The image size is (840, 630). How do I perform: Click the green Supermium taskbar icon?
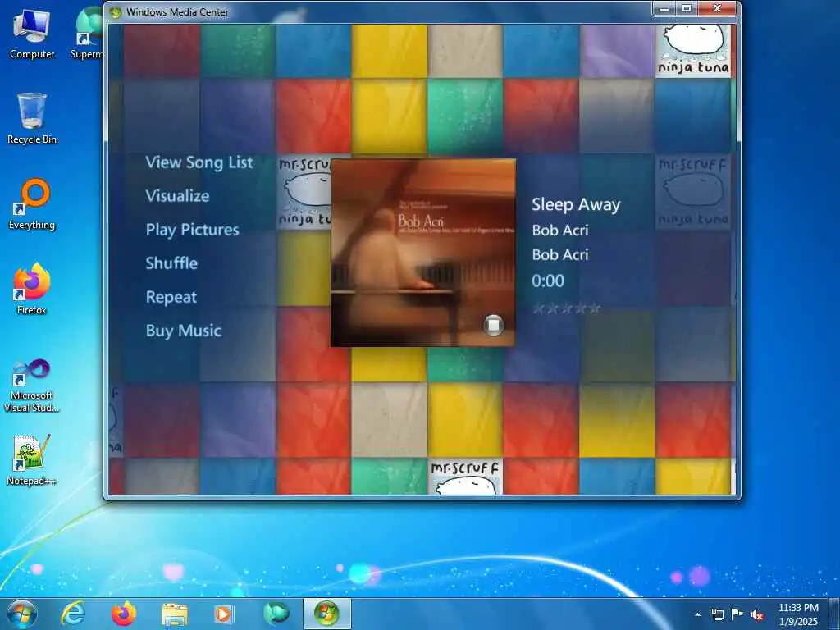coord(276,614)
